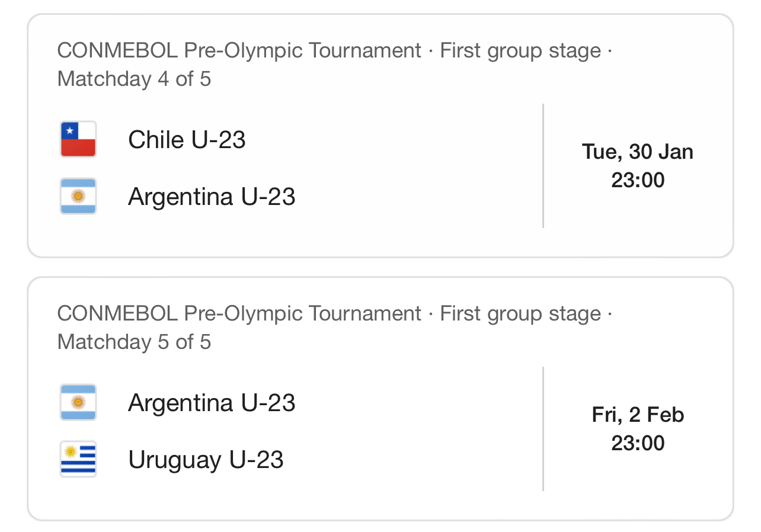Click the Matchday 4 of 5 label
This screenshot has width=761, height=532.
(134, 79)
